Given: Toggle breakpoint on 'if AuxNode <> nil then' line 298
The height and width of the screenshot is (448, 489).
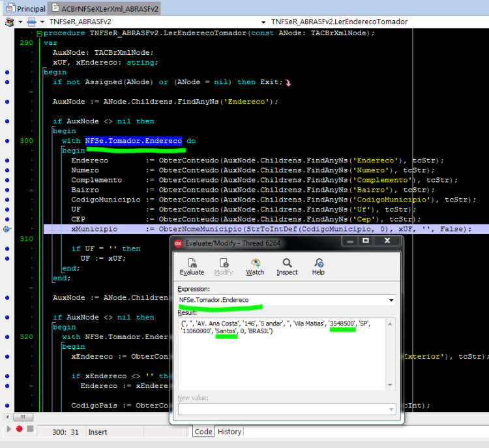Looking at the screenshot, I should click(7, 121).
